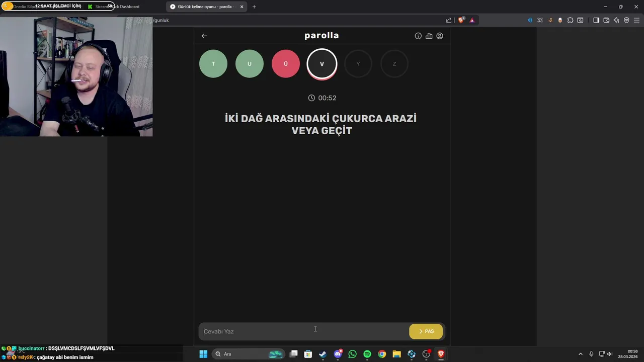Open Task View on the taskbar
The image size is (644, 362).
pyautogui.click(x=294, y=354)
